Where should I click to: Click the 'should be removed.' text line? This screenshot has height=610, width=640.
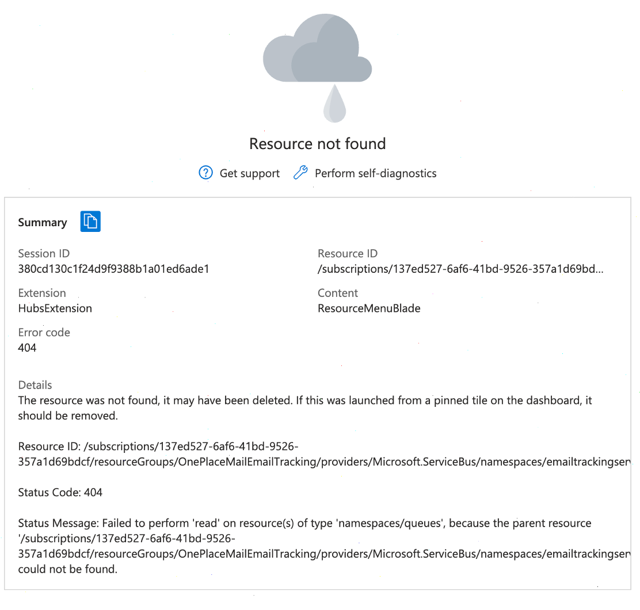point(68,416)
